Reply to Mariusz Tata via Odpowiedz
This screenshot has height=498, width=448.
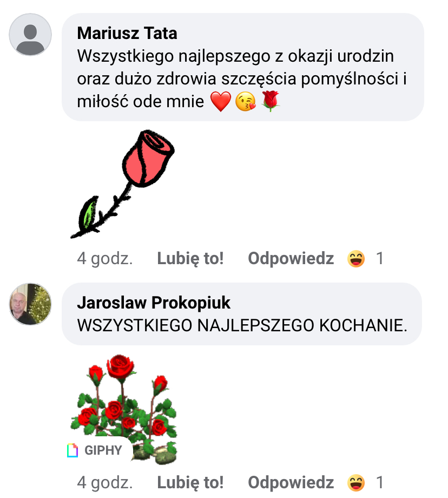click(291, 259)
